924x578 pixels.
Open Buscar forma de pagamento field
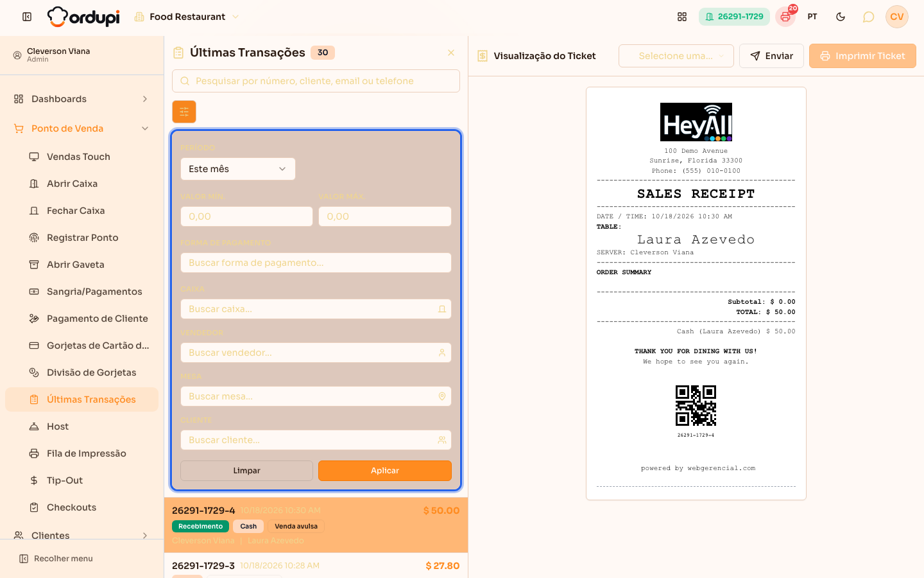pos(316,263)
